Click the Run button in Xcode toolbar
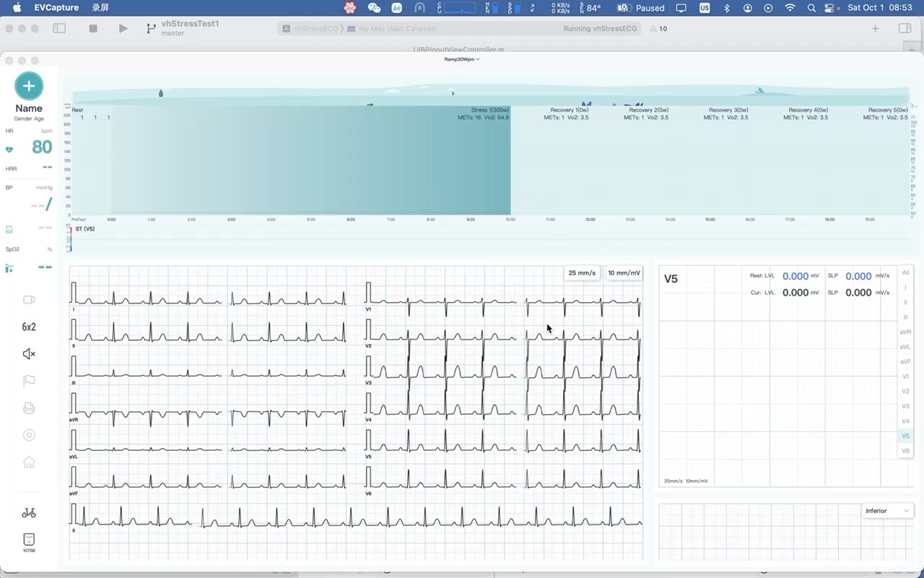924x578 pixels. [123, 28]
